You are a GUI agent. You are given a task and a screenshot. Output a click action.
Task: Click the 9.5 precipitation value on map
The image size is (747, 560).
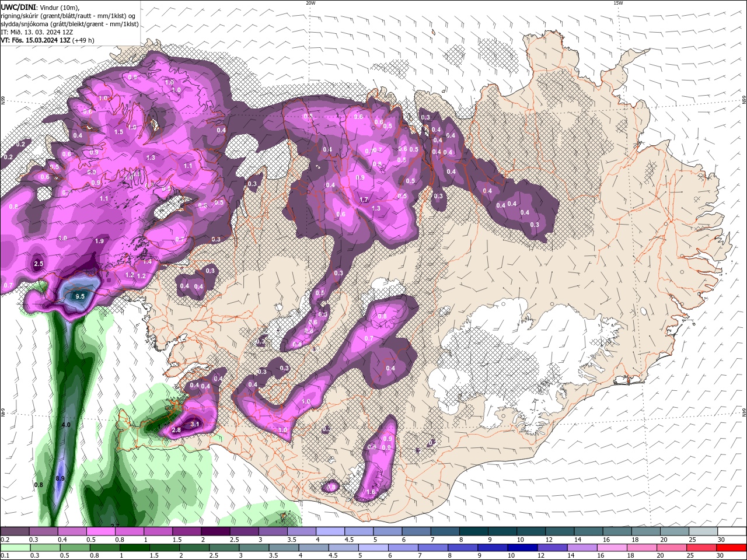81,296
